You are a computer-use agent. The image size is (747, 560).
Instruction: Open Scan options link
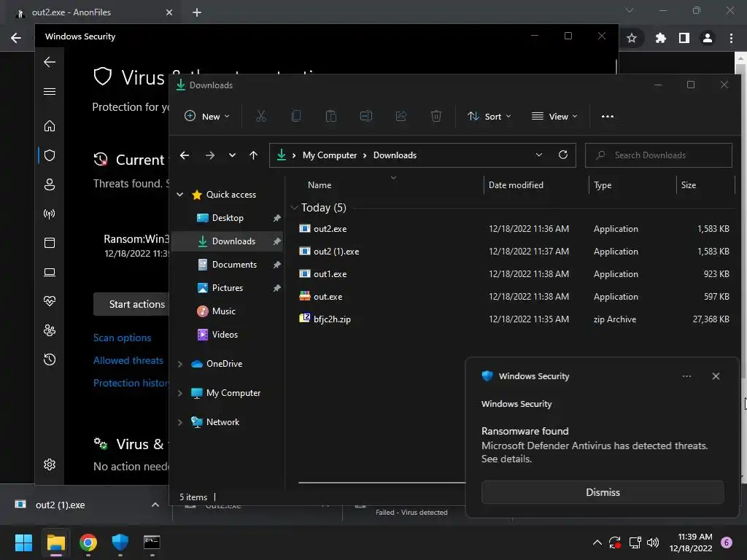tap(122, 338)
